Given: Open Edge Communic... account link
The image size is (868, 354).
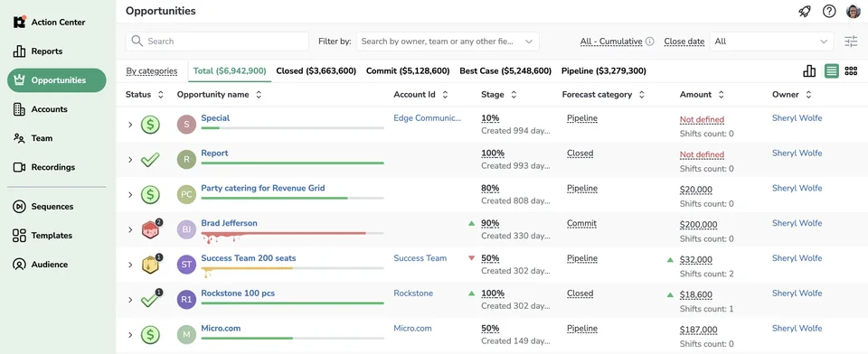Looking at the screenshot, I should [x=427, y=117].
